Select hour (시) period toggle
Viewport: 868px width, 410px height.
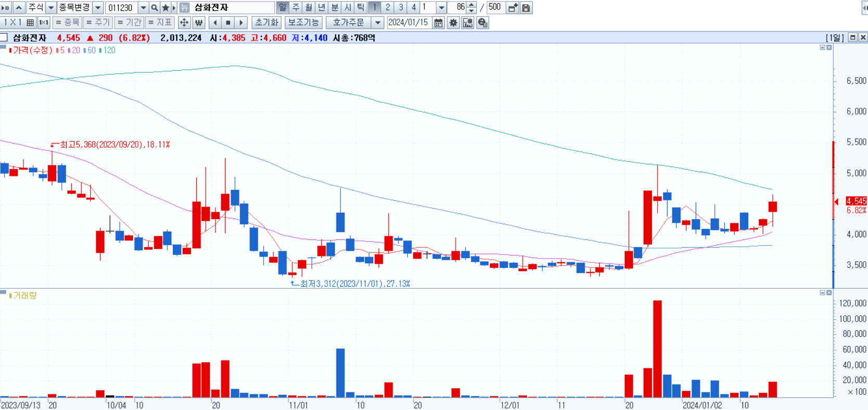[x=348, y=8]
